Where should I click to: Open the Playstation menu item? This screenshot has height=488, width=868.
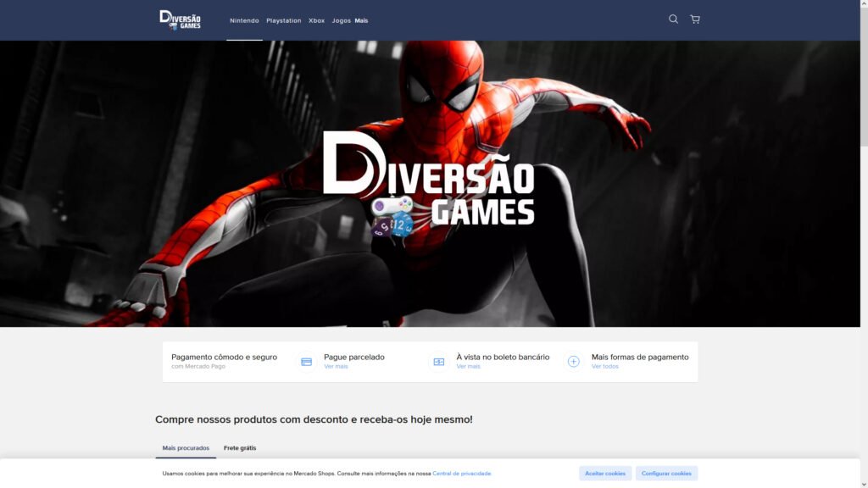pos(283,20)
